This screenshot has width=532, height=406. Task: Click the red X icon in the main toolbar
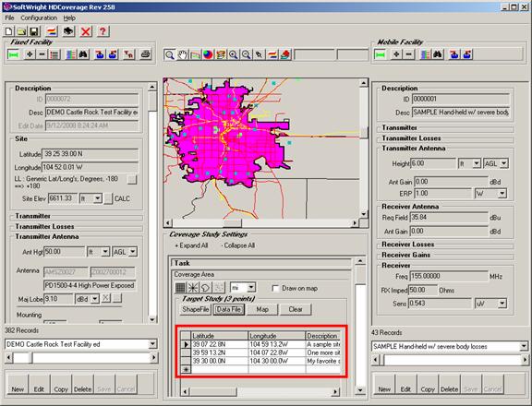point(86,31)
